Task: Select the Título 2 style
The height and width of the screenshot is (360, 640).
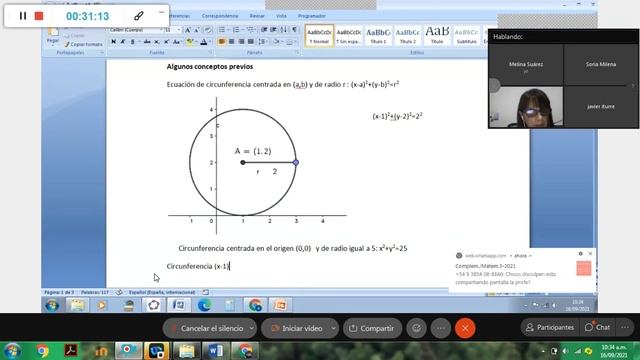Action: click(407, 36)
